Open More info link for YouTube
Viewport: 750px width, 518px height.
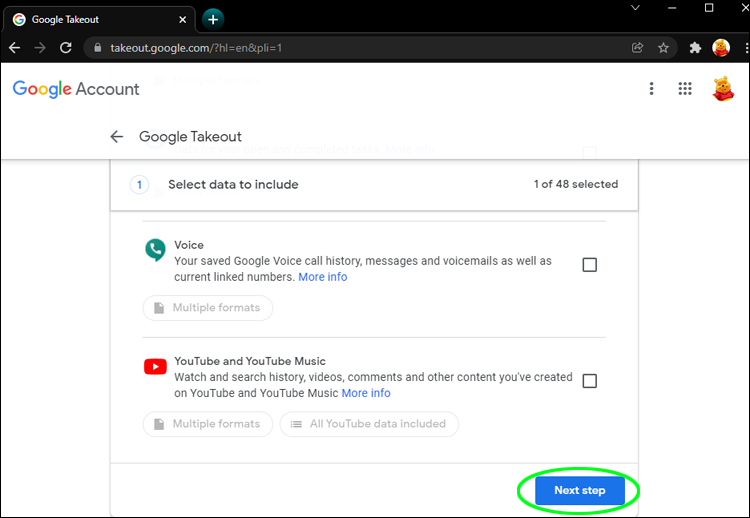tap(366, 393)
